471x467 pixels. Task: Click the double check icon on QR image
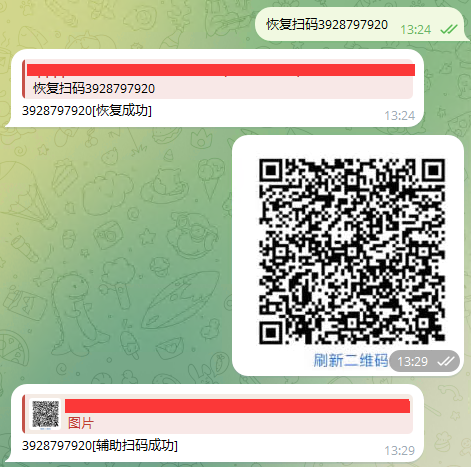point(446,361)
